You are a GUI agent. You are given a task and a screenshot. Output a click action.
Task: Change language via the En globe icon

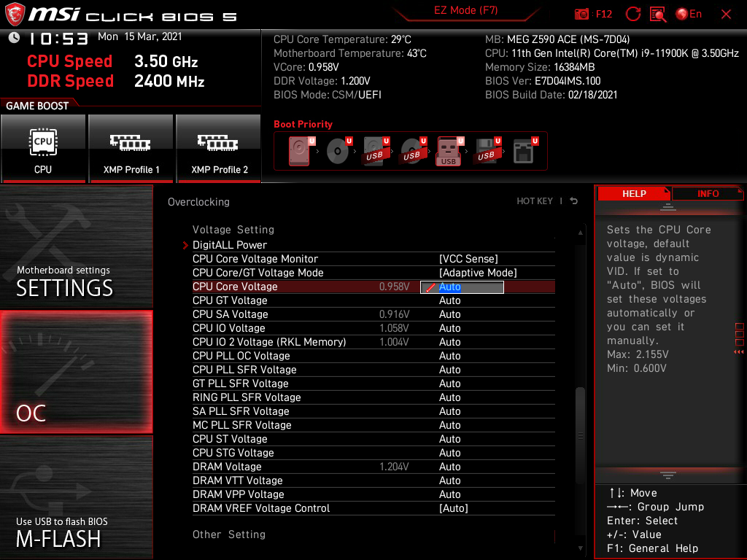point(689,15)
